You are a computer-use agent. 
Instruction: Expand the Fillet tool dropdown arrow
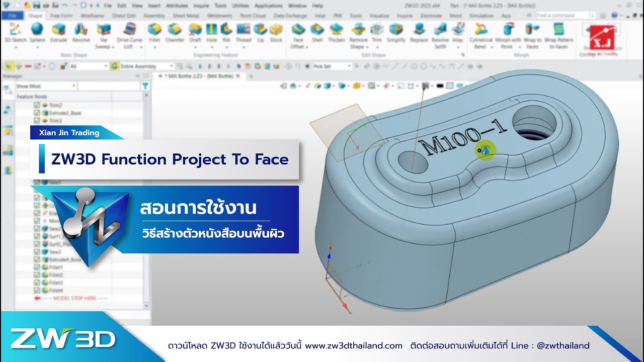154,47
